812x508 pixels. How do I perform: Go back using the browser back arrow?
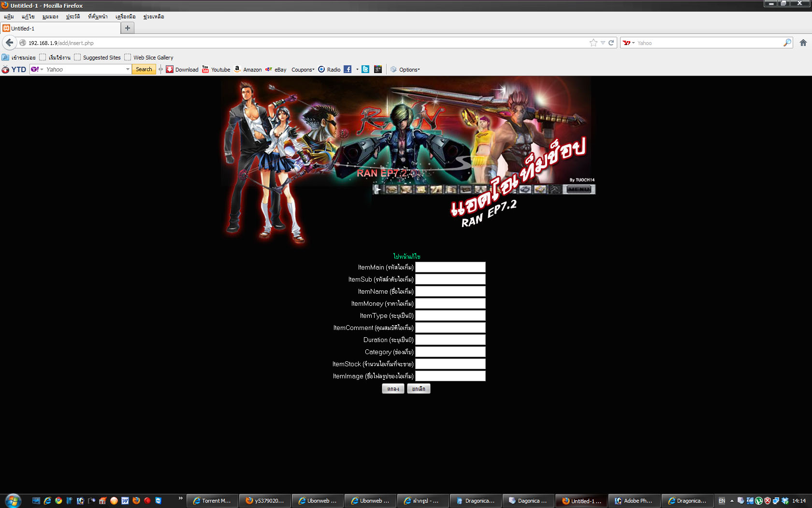(x=9, y=43)
